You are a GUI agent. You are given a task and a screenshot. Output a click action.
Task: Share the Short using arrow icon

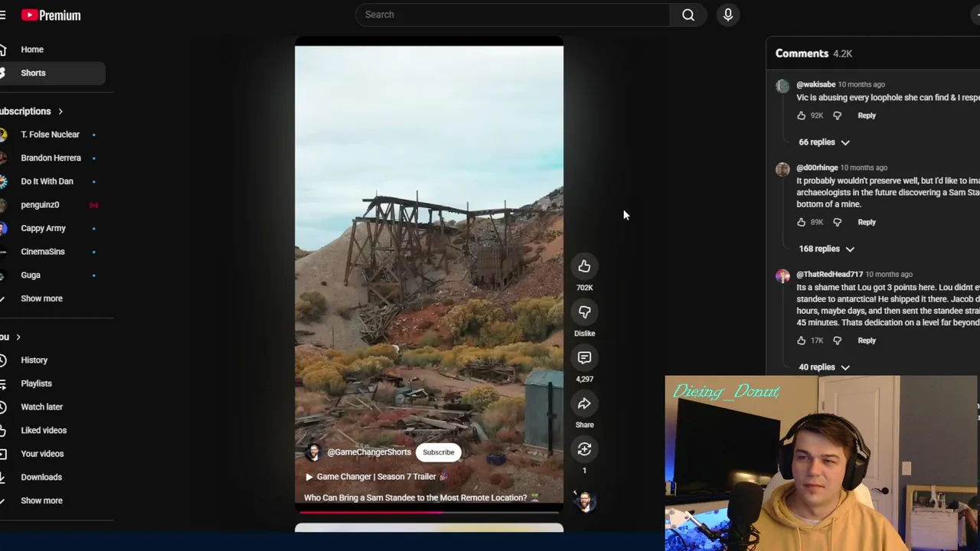point(584,403)
